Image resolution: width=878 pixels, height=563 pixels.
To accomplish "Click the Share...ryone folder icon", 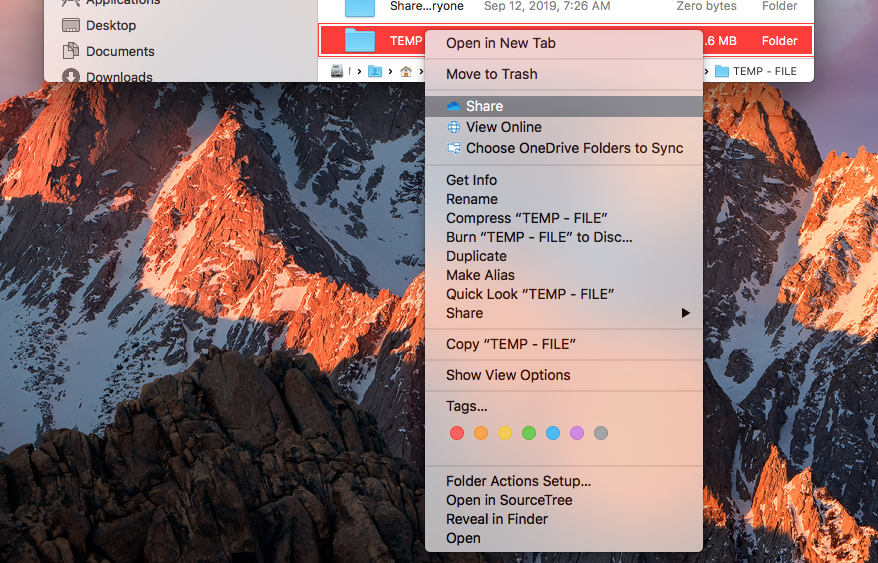I will coord(359,7).
